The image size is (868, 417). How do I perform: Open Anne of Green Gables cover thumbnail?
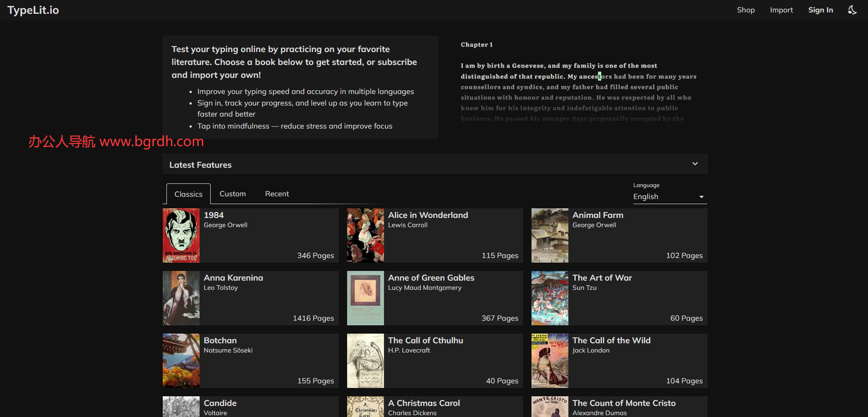[x=366, y=298]
